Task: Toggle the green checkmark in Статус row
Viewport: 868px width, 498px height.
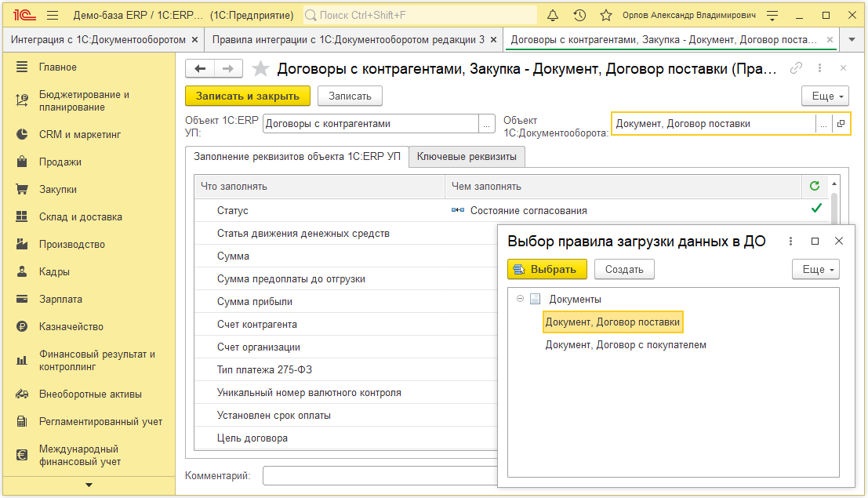Action: (816, 209)
